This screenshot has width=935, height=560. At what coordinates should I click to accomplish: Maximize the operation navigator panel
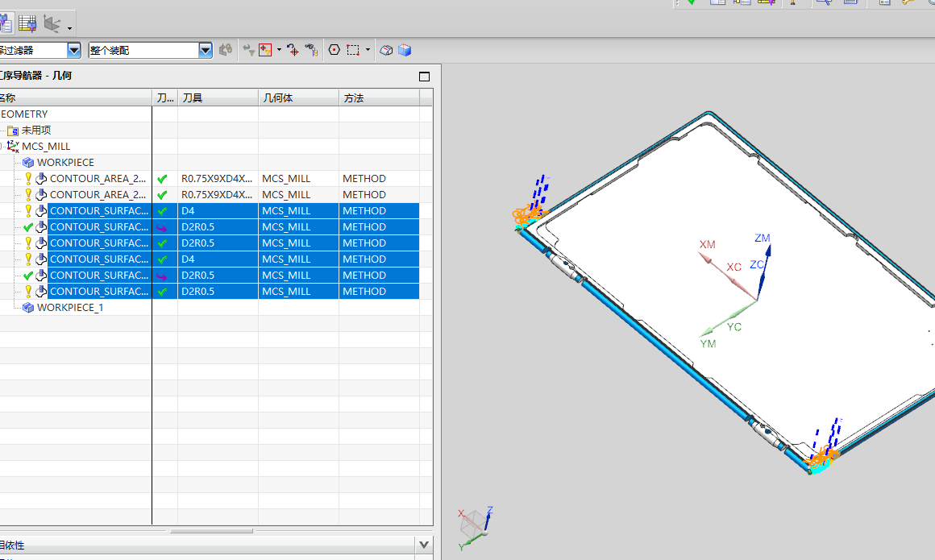[424, 77]
